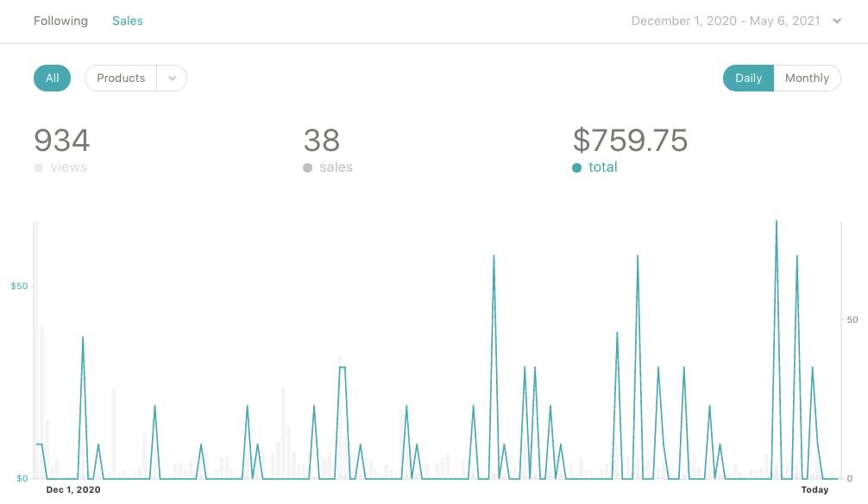Click the 934 views count
This screenshot has width=868, height=504.
62,141
